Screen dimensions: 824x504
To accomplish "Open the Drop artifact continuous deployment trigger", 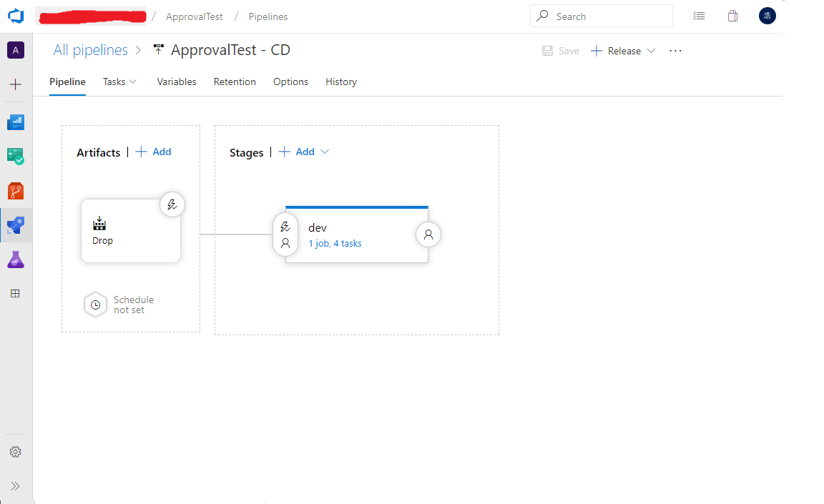I will [172, 204].
